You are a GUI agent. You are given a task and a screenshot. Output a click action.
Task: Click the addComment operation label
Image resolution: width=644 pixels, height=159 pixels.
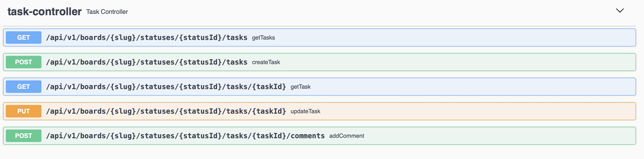tap(347, 136)
